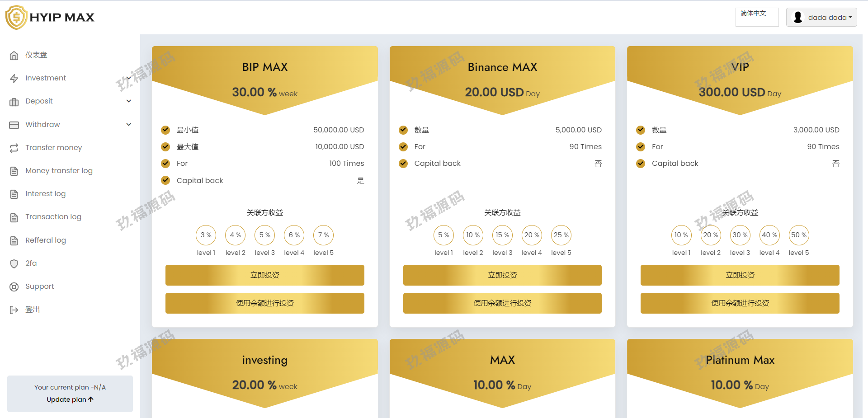The width and height of the screenshot is (868, 418).
Task: Click the VIP plan's first checkmark
Action: coord(641,130)
